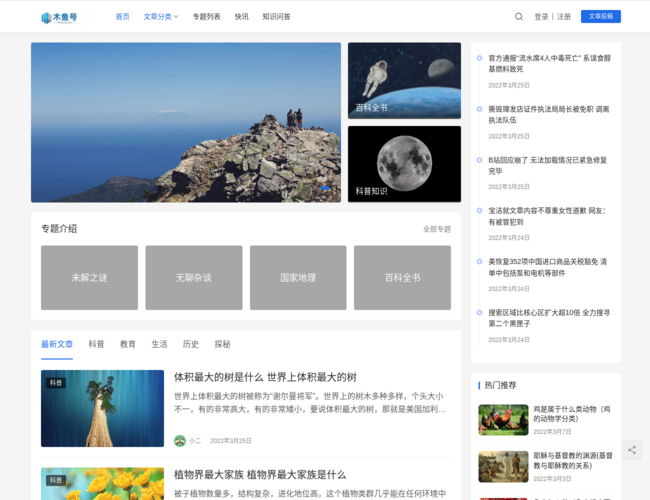Open 鸡是属于什么类动物 recommended article
Image resolution: width=650 pixels, height=500 pixels.
click(x=572, y=414)
